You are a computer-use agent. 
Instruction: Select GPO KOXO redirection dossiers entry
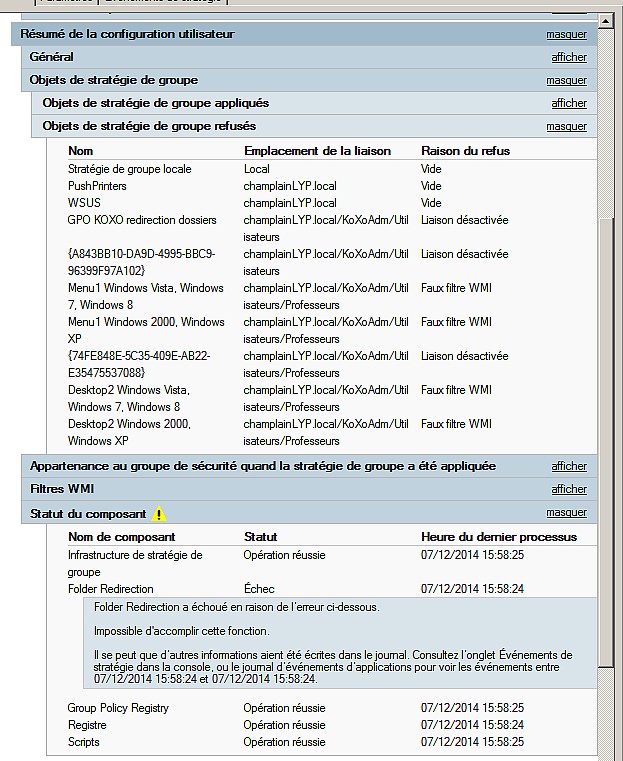pyautogui.click(x=142, y=220)
